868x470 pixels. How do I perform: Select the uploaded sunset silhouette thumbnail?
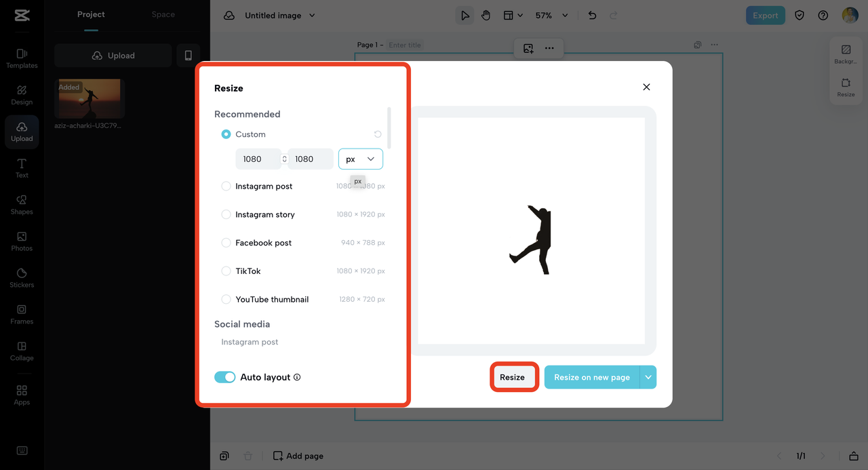(x=90, y=98)
